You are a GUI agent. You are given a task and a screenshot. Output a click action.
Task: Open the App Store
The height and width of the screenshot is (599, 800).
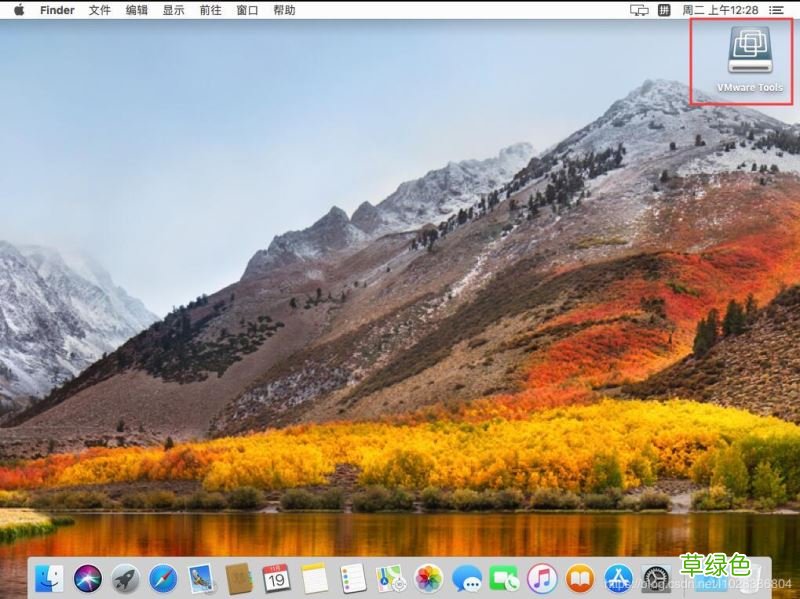pos(617,577)
